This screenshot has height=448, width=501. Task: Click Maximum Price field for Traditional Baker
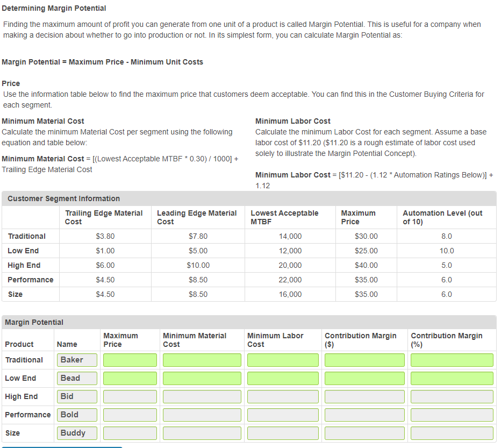click(130, 360)
